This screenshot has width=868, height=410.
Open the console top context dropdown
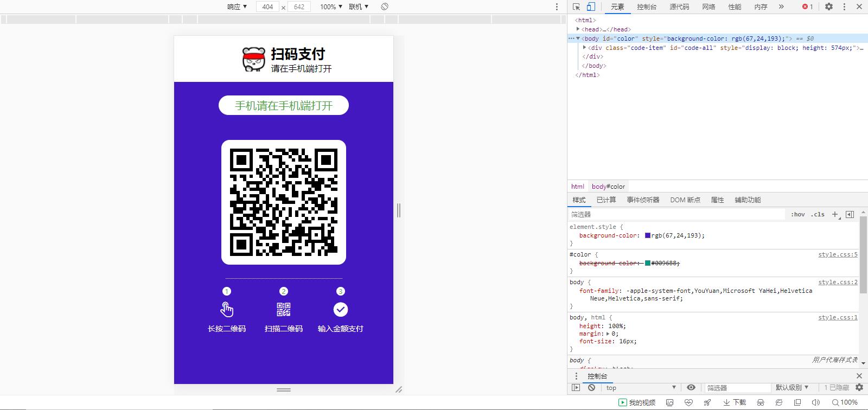pyautogui.click(x=641, y=387)
